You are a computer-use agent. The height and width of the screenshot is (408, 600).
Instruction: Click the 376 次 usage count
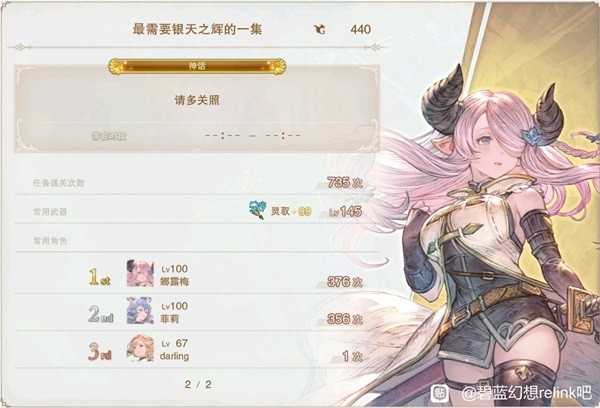coord(344,282)
